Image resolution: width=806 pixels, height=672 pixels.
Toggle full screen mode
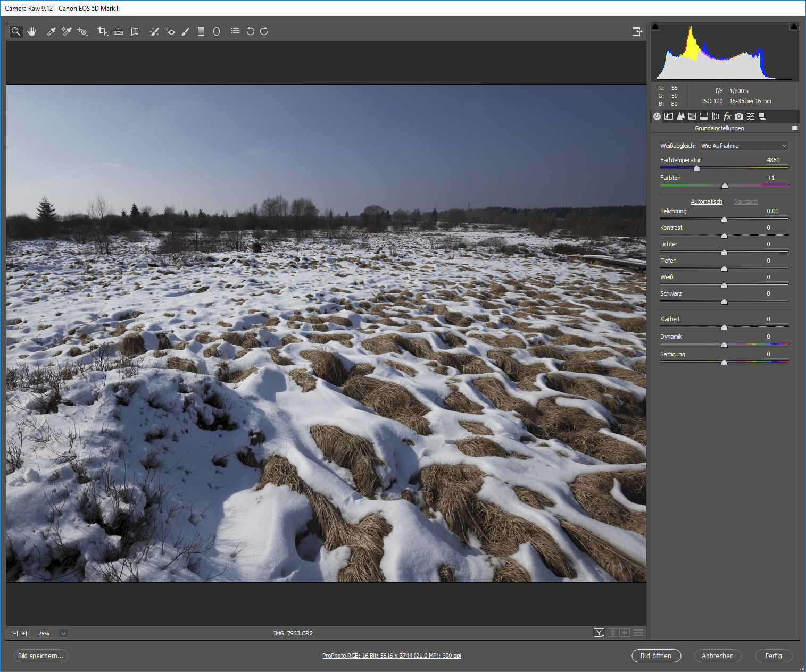click(637, 31)
